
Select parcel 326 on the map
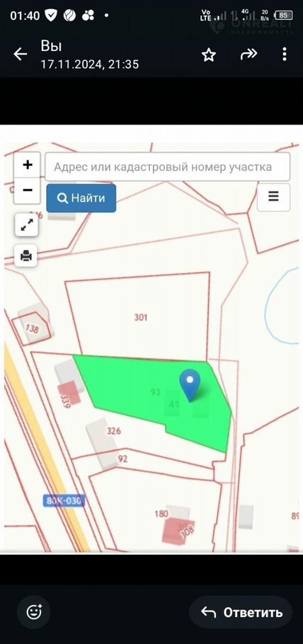[114, 430]
